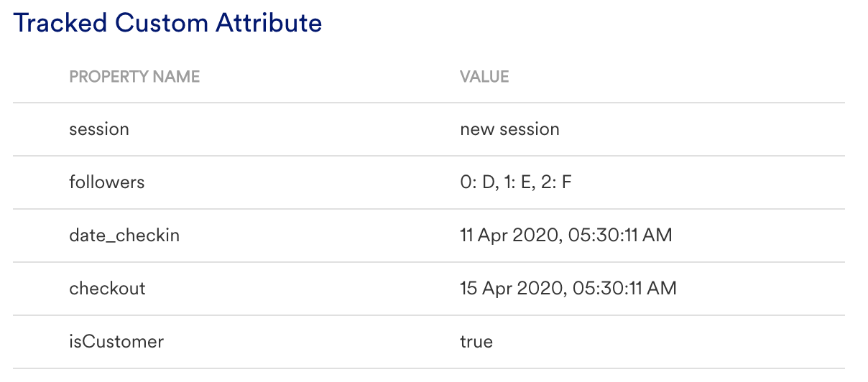Click the blank cell left of the checkout row
Image resolution: width=868 pixels, height=382 pixels.
point(40,289)
